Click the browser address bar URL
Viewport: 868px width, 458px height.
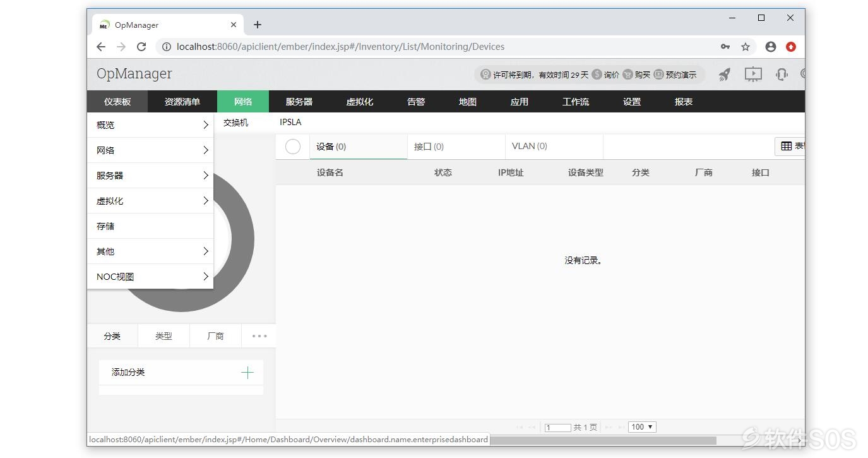coord(340,47)
